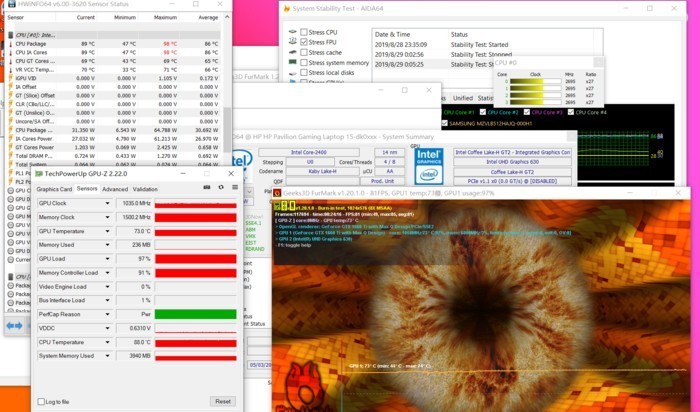Click the green PerfCap Reason bar
This screenshot has width=700, height=412.
coord(196,314)
